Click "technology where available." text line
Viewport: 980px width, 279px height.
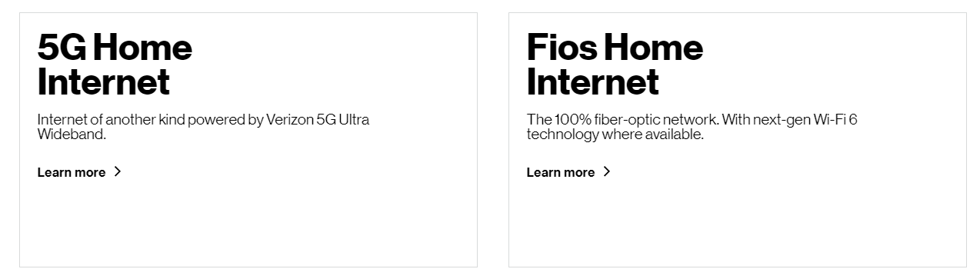pyautogui.click(x=615, y=135)
